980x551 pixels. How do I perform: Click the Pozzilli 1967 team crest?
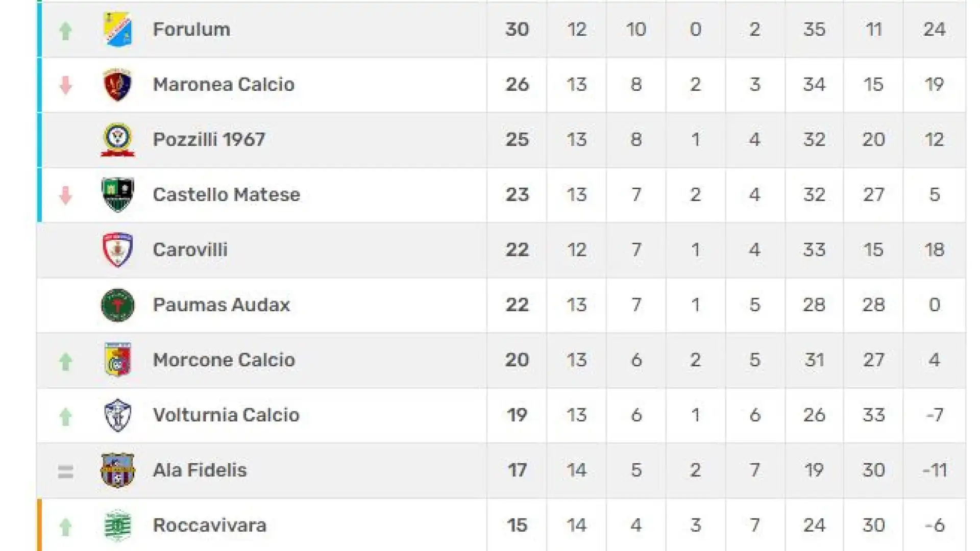click(x=118, y=139)
